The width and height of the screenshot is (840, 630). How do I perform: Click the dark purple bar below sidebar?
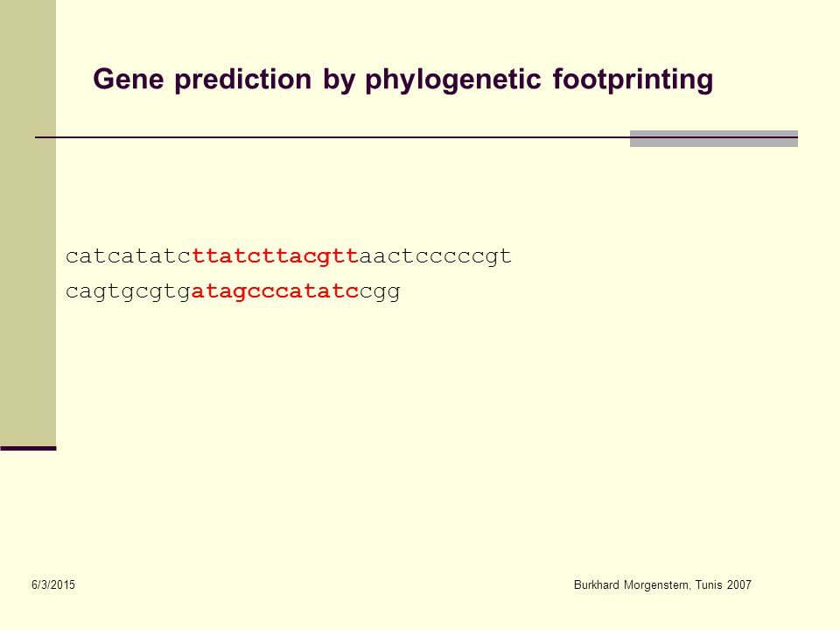pyautogui.click(x=28, y=448)
